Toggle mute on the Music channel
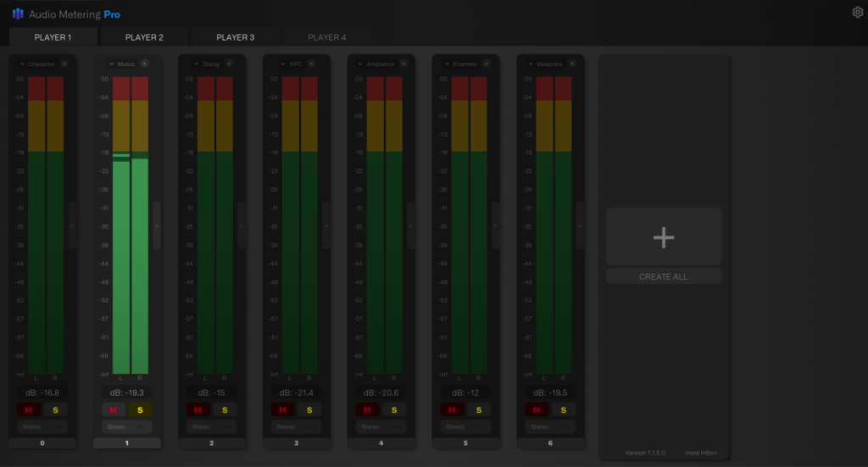This screenshot has width=868, height=467. [114, 410]
